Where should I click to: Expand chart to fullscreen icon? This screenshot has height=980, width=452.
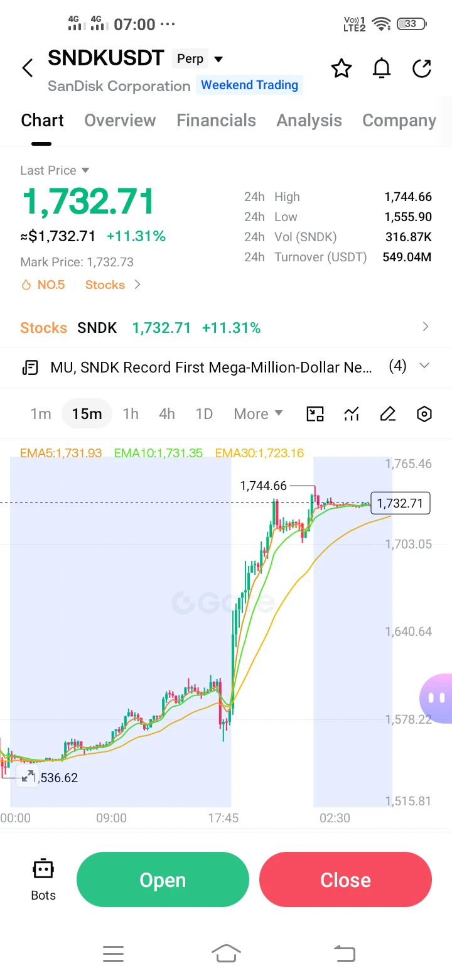28,776
